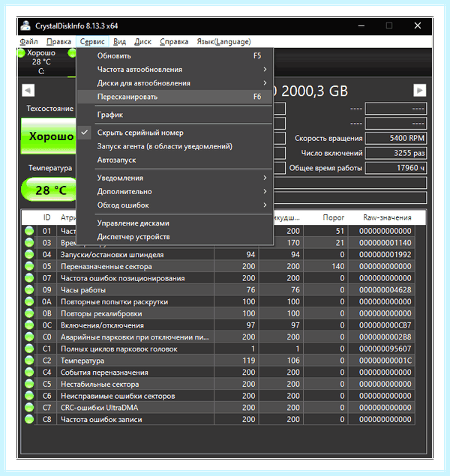
Task: Close the open Сервис menu
Action: (92, 41)
